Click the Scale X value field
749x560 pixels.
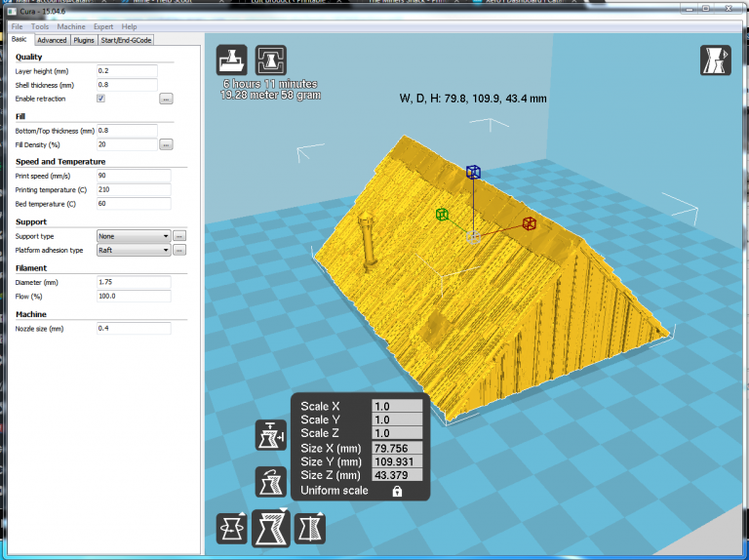pos(398,406)
